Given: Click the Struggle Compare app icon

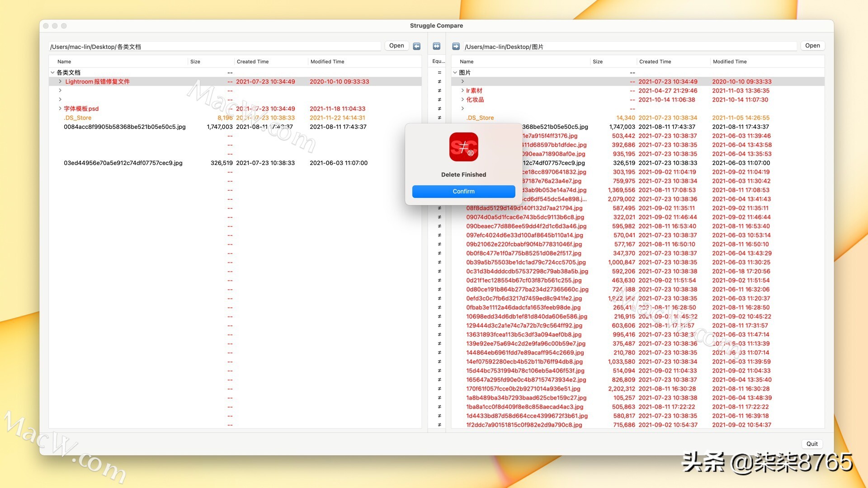Looking at the screenshot, I should (x=464, y=147).
